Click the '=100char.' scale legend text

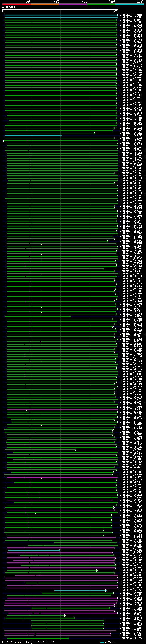(x=111, y=642)
